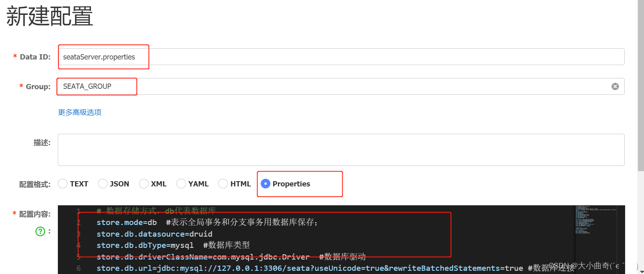Image resolution: width=644 pixels, height=274 pixels.
Task: Select the TEXT format radio button
Action: pyautogui.click(x=63, y=184)
